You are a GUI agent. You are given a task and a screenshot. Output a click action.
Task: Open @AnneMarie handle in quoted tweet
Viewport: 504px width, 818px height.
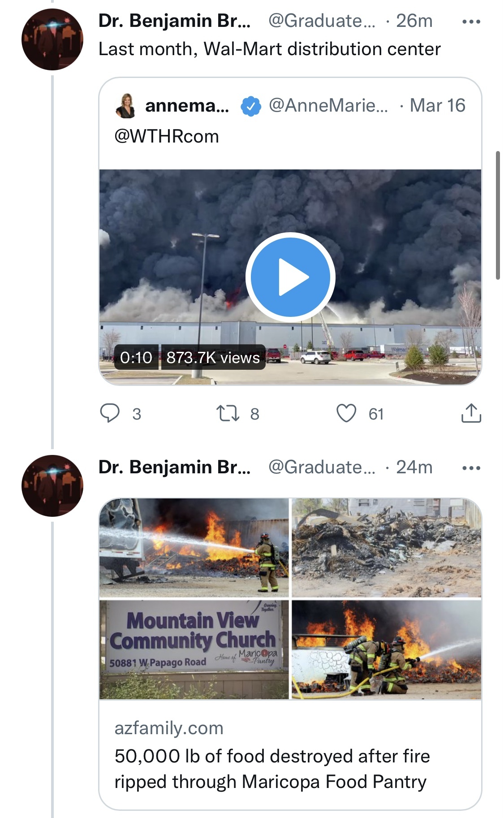(328, 106)
